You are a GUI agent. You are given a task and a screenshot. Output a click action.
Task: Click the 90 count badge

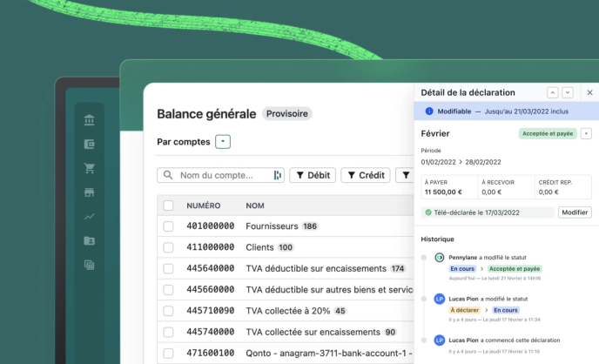(390, 332)
